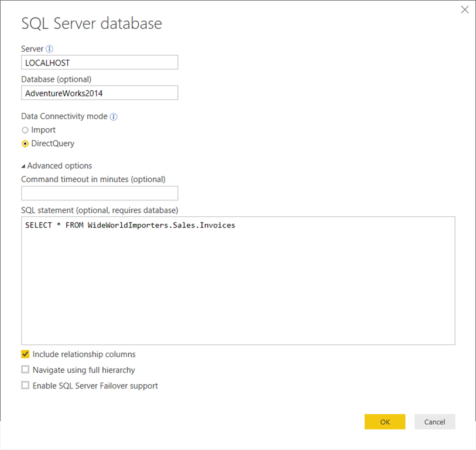Enable Navigate using full hierarchy
Viewport: 476px width, 450px height.
pyautogui.click(x=25, y=370)
